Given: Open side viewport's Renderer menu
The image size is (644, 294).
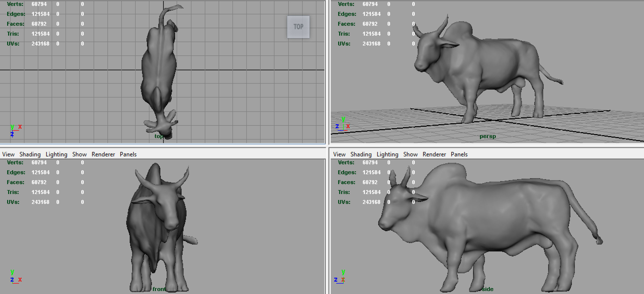Looking at the screenshot, I should click(x=434, y=154).
